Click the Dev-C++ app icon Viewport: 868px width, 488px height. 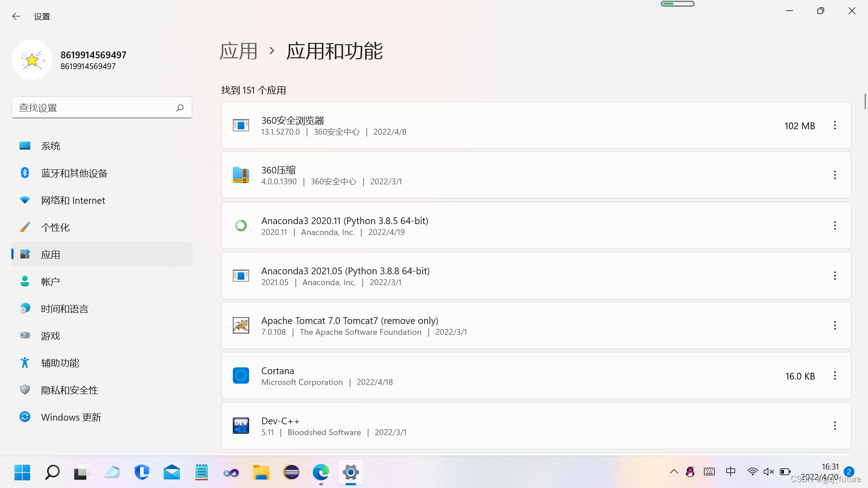241,426
